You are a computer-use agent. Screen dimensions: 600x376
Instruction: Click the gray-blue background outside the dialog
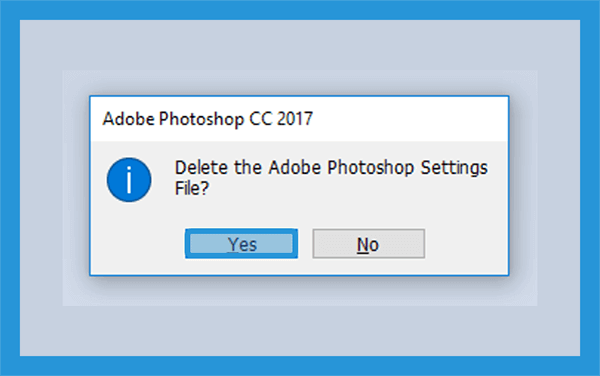point(300,45)
